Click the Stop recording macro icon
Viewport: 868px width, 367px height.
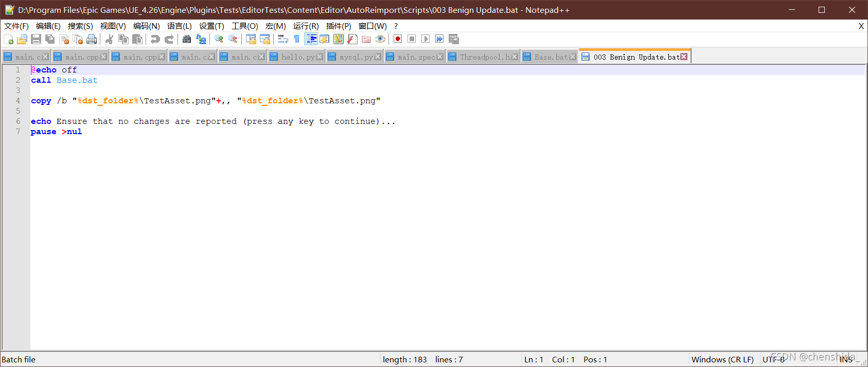[412, 39]
